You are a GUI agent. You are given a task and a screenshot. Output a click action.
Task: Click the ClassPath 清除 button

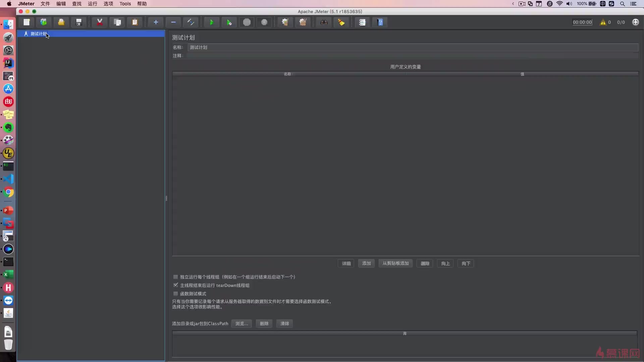pyautogui.click(x=284, y=323)
